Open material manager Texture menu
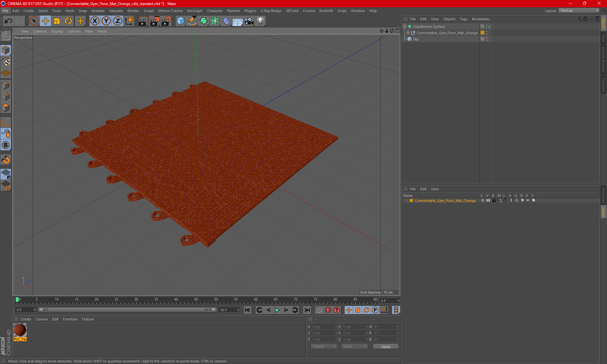This screenshot has width=607, height=364. (88, 319)
